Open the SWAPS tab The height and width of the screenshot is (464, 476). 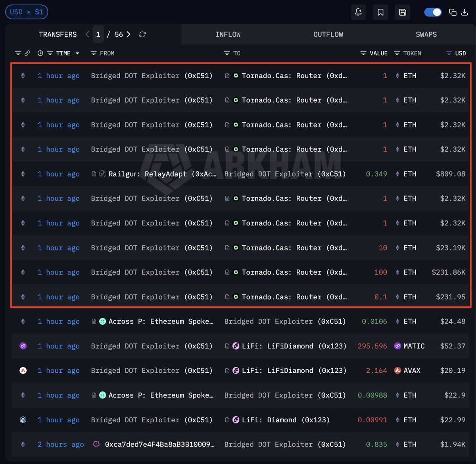tap(426, 35)
